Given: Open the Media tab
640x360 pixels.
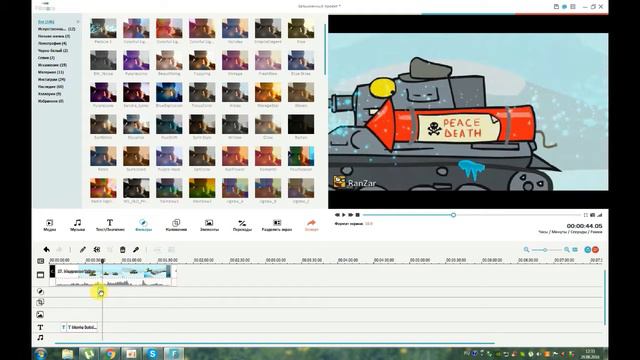Looking at the screenshot, I should tap(49, 225).
